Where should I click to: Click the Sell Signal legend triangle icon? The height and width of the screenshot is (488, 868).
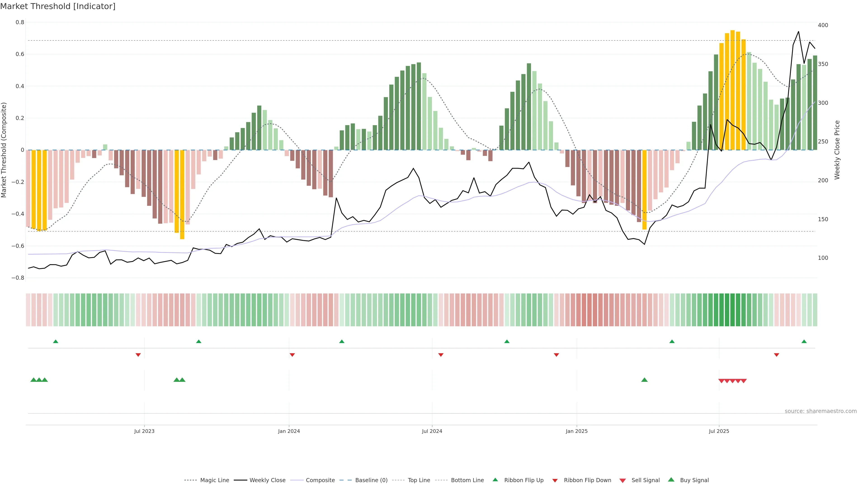click(622, 481)
